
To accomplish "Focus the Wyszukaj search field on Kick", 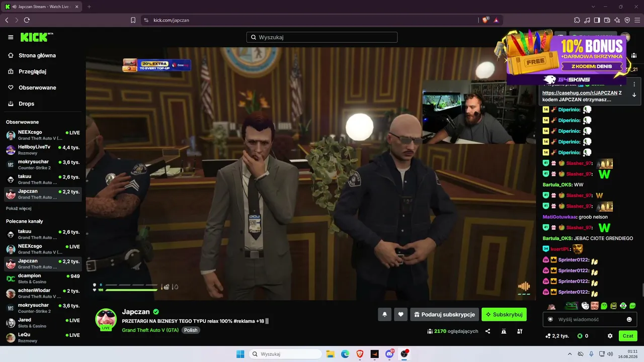I will (x=322, y=37).
